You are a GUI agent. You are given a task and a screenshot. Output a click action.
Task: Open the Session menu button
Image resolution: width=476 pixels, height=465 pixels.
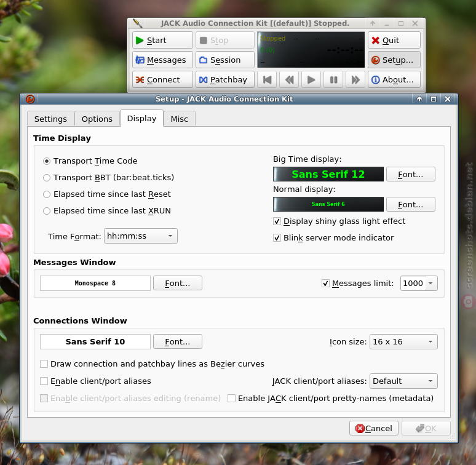click(225, 60)
